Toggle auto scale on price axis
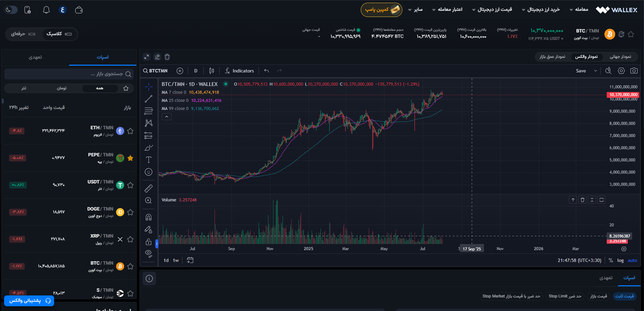The width and height of the screenshot is (644, 311). [x=632, y=260]
